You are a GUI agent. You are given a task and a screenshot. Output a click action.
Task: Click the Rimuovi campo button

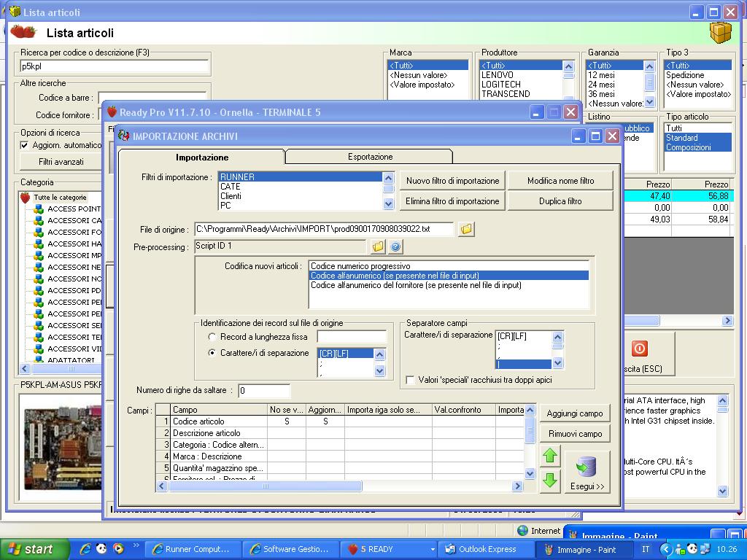(x=575, y=434)
